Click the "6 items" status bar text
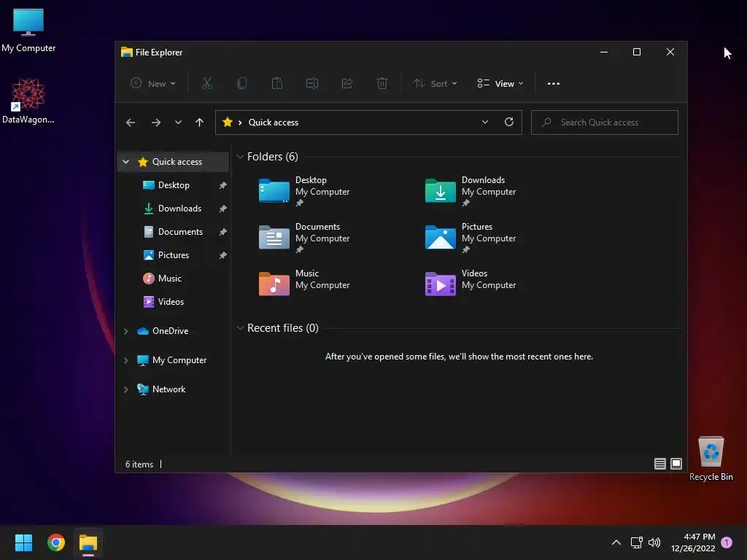This screenshot has height=560, width=747. pyautogui.click(x=139, y=464)
